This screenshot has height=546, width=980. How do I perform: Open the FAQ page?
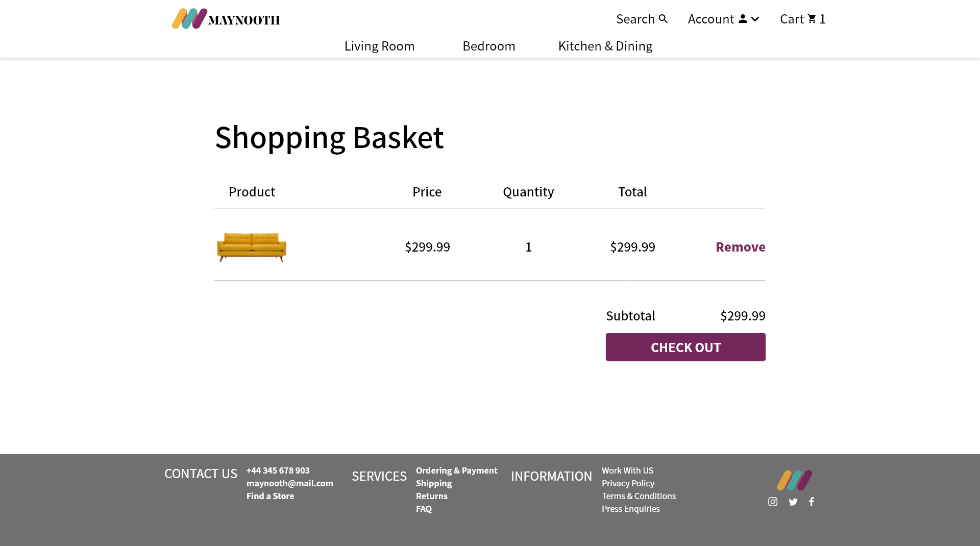click(x=423, y=508)
